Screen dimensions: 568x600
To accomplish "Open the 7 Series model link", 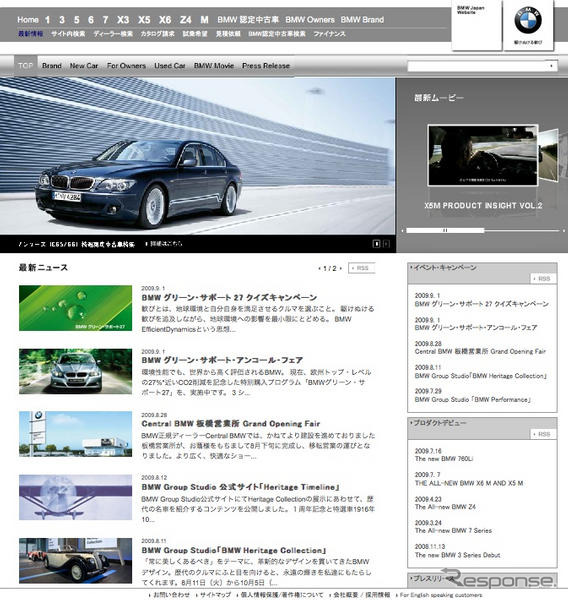I will tap(105, 20).
